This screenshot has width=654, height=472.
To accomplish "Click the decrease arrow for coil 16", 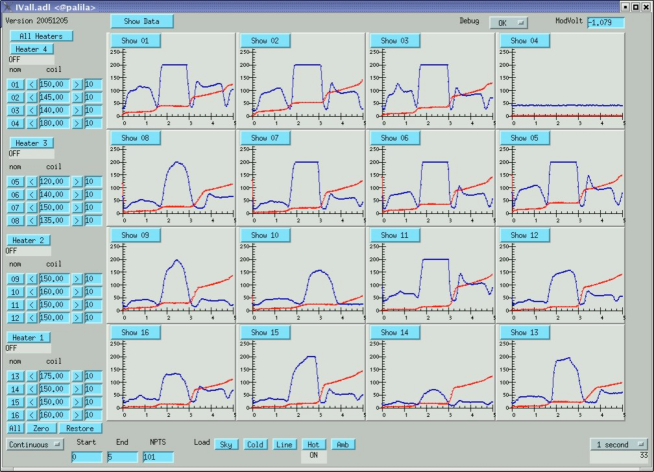I will (30, 414).
